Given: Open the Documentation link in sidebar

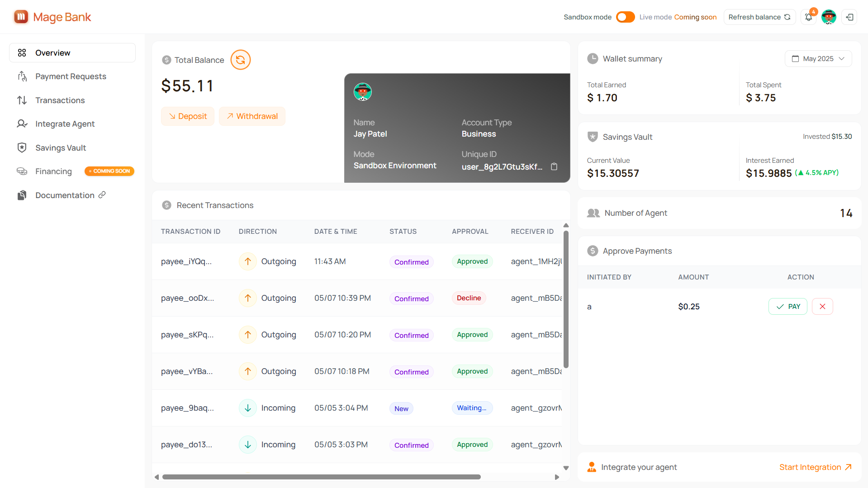Looking at the screenshot, I should click(x=72, y=195).
